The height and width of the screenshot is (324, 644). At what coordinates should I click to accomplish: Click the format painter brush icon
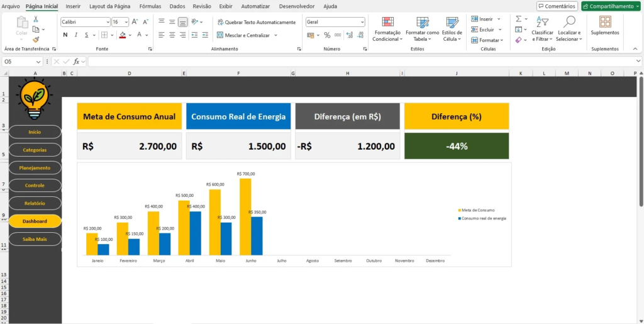point(36,39)
